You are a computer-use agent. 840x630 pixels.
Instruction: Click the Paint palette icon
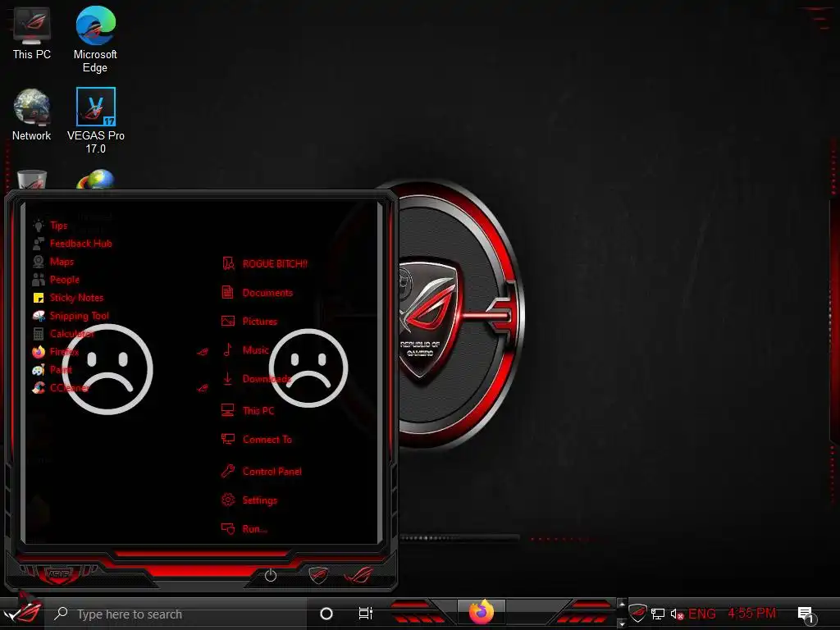[x=39, y=370]
